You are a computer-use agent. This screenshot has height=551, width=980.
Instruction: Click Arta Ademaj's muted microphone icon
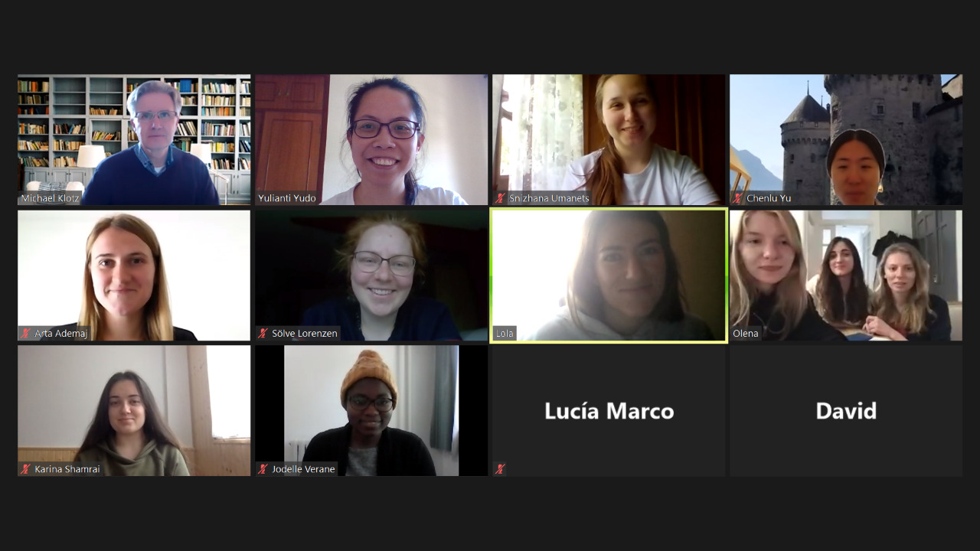26,334
